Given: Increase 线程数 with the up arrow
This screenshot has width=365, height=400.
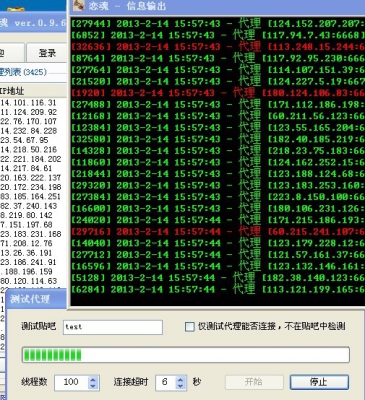Looking at the screenshot, I should pyautogui.click(x=93, y=379).
